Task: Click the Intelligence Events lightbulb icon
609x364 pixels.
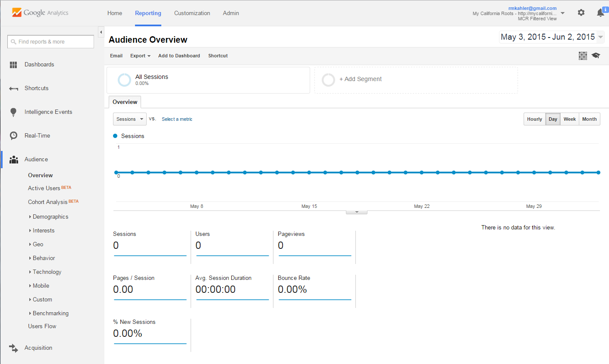Action: 13,112
